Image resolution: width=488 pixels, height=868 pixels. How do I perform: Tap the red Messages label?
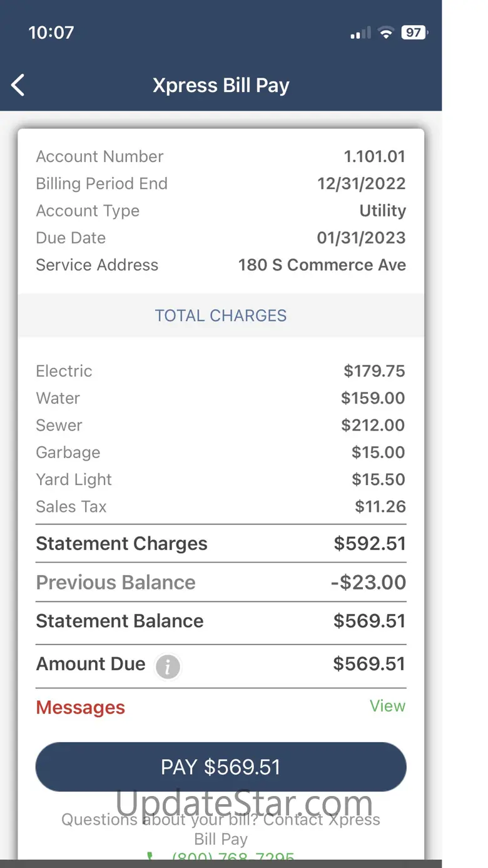point(81,708)
